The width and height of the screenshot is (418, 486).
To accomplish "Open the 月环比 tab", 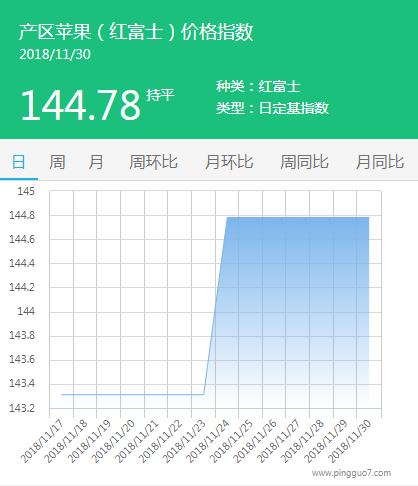I will 229,162.
